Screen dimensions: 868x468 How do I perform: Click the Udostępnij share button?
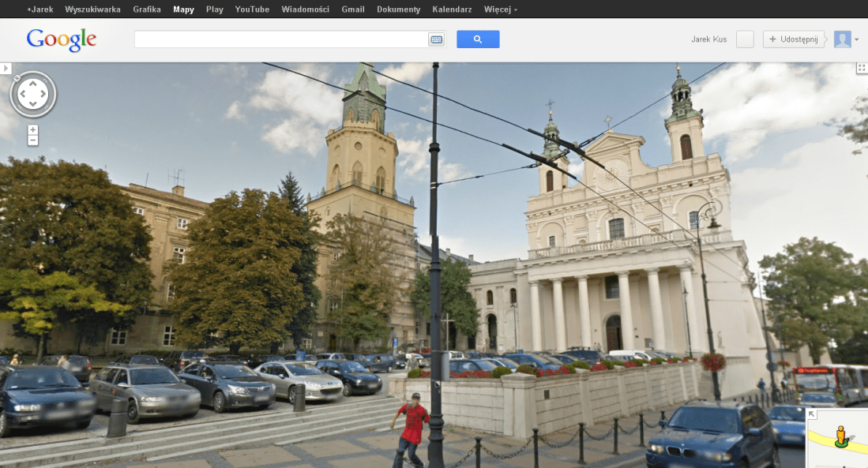click(793, 39)
